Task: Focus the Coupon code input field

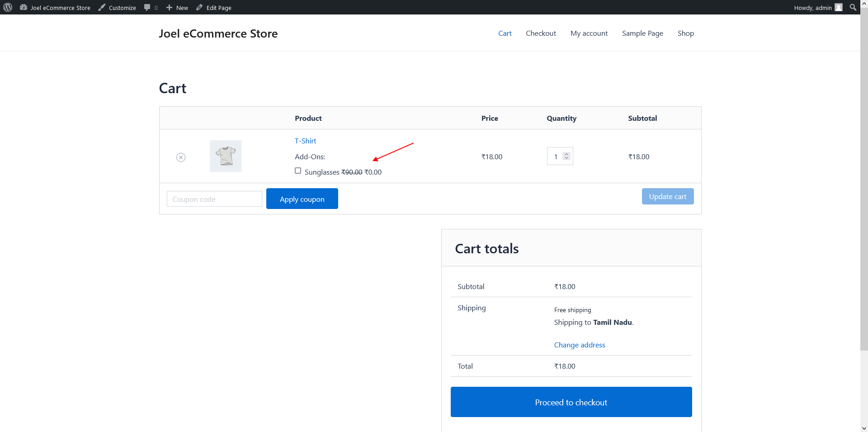Action: coord(214,199)
